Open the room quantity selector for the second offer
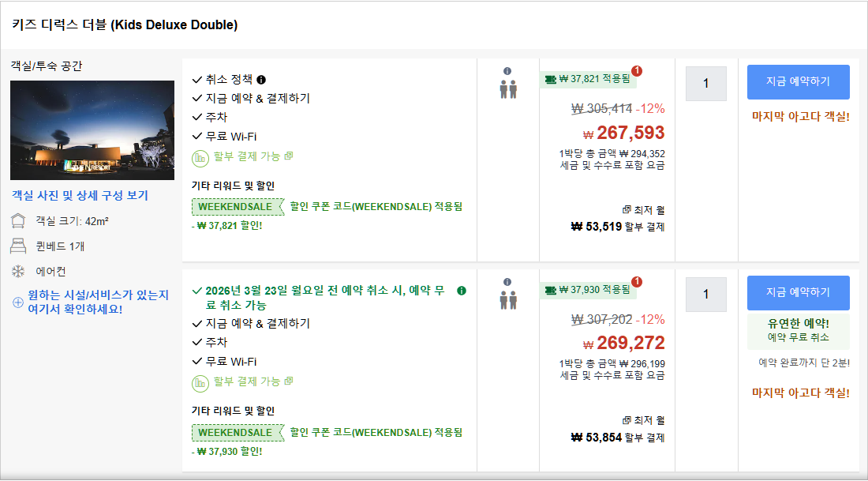868x481 pixels. (705, 293)
